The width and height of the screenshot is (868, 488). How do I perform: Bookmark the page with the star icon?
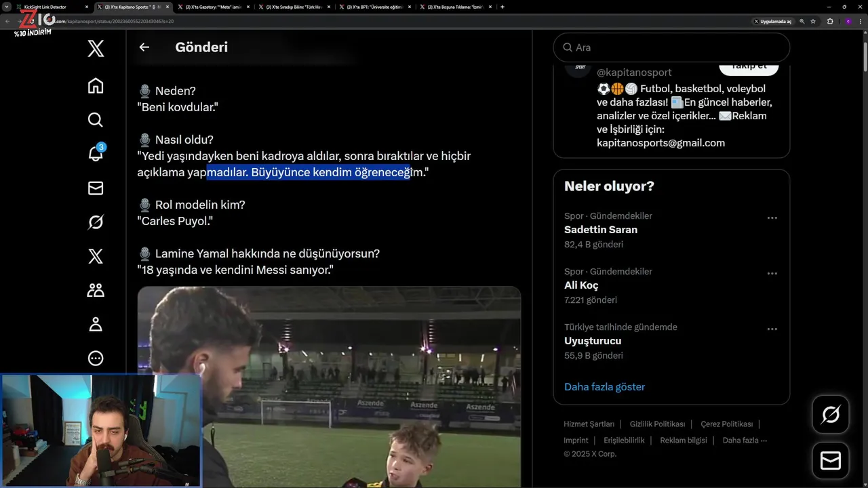click(x=813, y=21)
